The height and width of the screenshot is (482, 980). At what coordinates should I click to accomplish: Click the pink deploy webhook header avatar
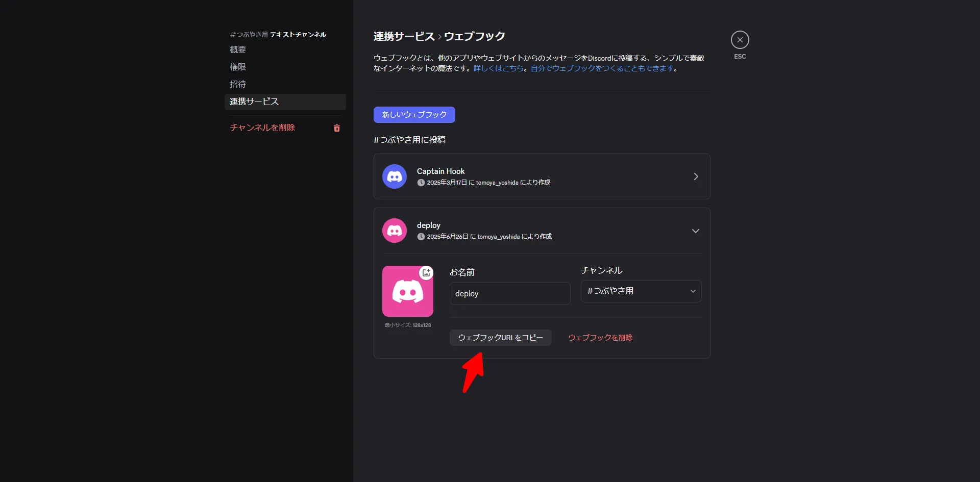(395, 231)
